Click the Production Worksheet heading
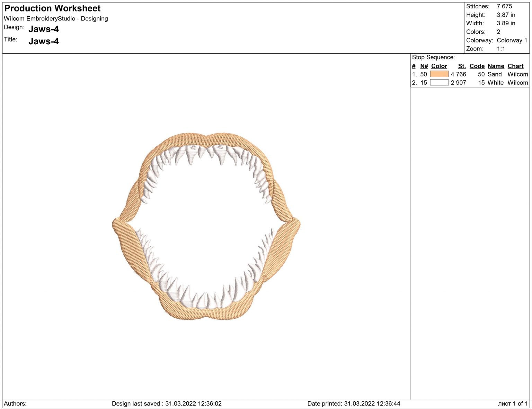The image size is (532, 409). coord(52,8)
